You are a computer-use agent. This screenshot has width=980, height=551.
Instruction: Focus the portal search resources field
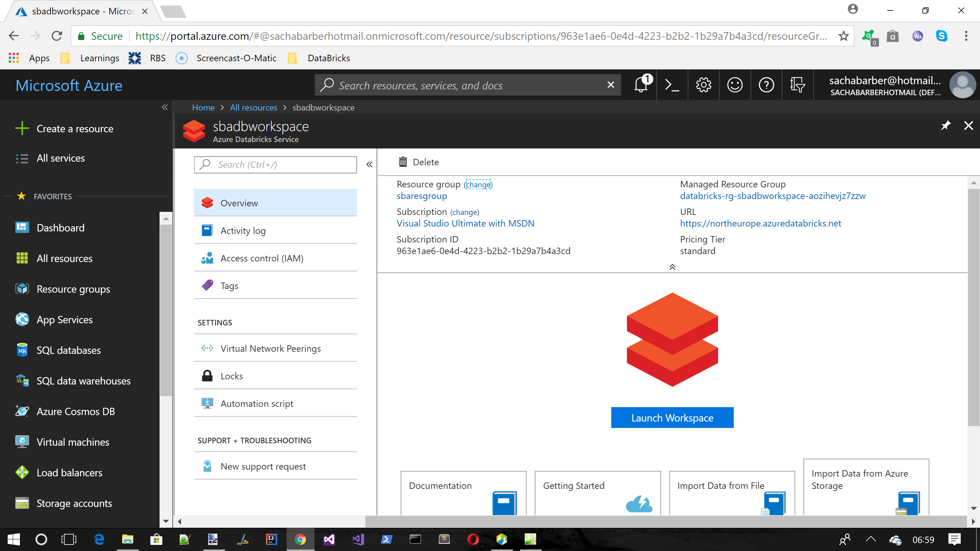[468, 85]
